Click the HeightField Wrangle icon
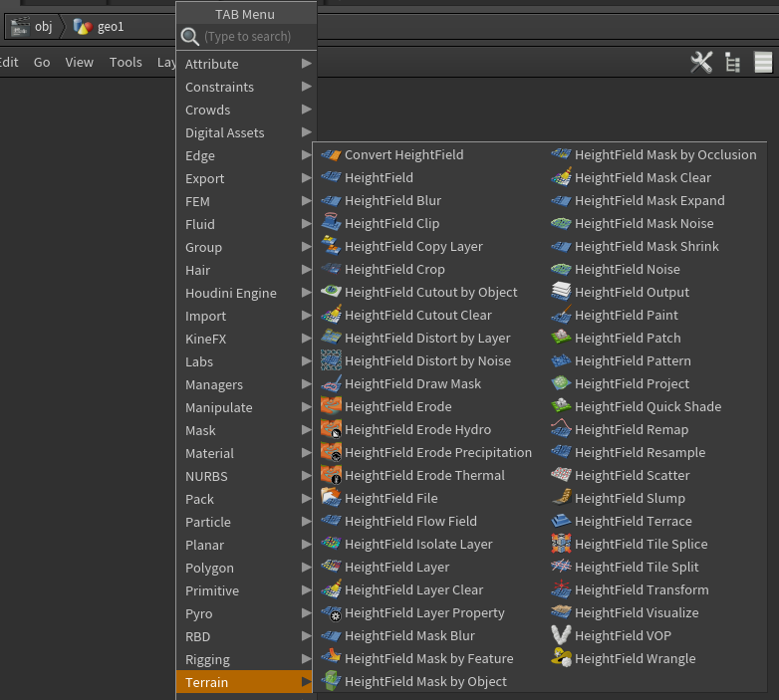This screenshot has width=779, height=700. click(x=562, y=658)
